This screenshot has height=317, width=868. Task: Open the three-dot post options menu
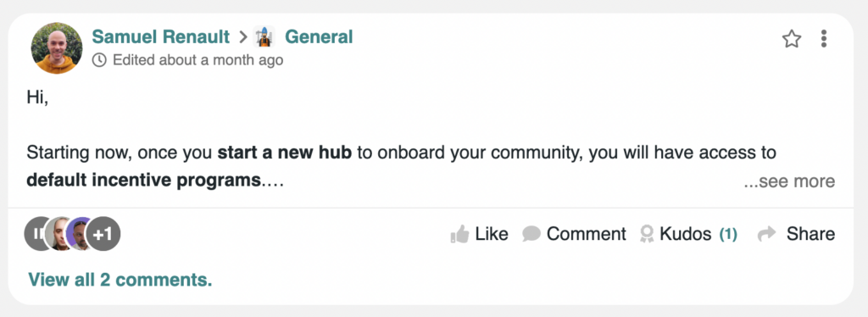click(x=824, y=39)
